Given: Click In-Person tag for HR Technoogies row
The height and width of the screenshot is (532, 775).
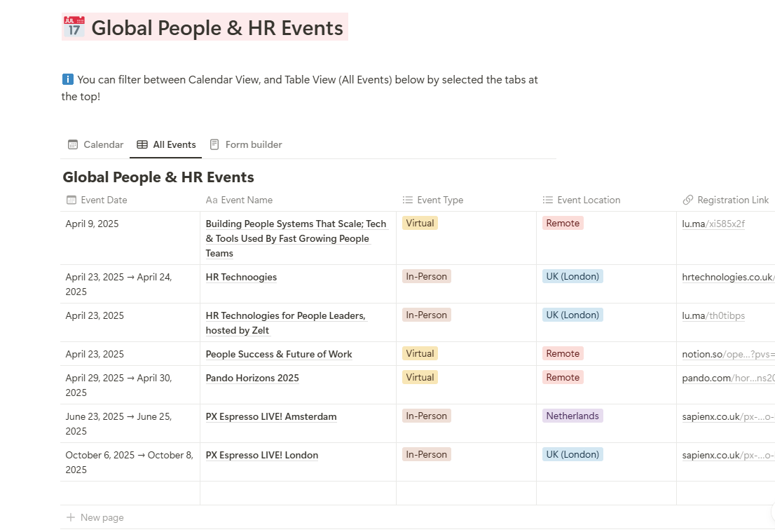Looking at the screenshot, I should coord(426,276).
